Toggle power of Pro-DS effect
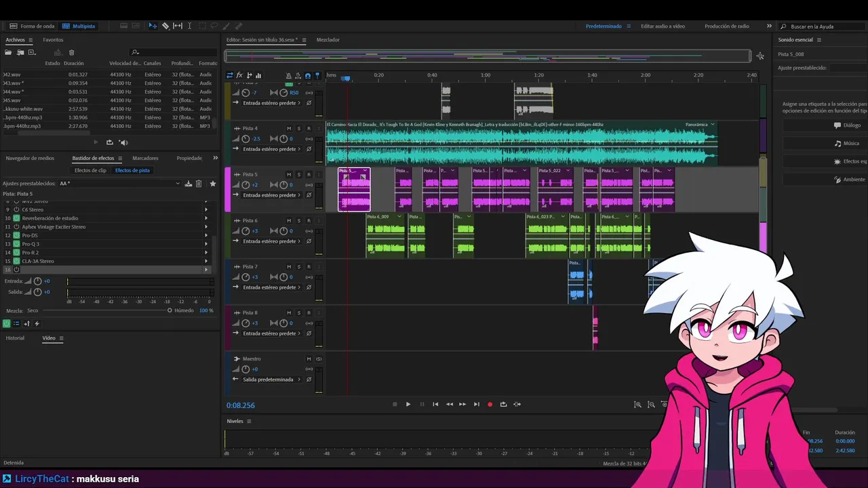The height and width of the screenshot is (488, 868). pyautogui.click(x=17, y=235)
